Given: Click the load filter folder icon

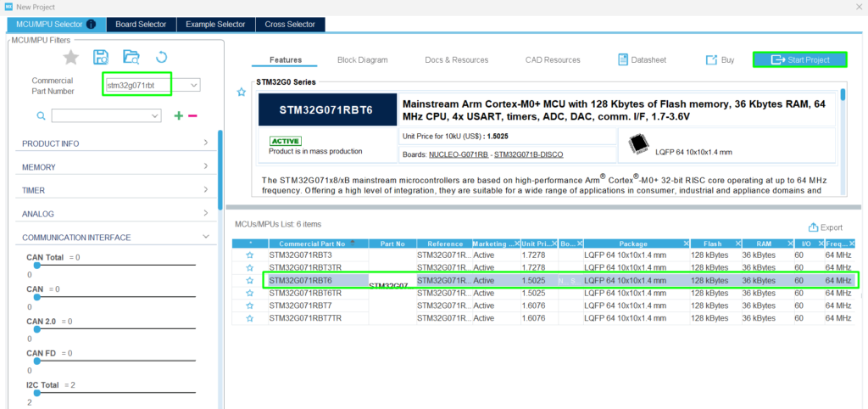Looking at the screenshot, I should coord(131,57).
